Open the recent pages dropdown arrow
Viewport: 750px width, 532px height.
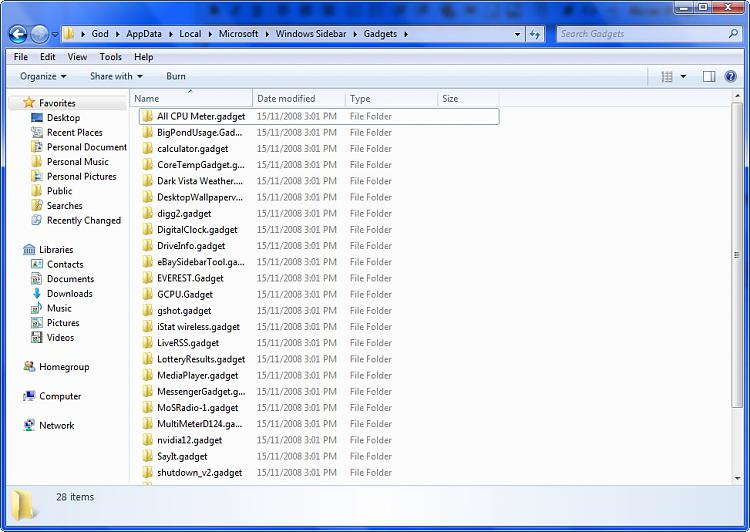(55, 34)
